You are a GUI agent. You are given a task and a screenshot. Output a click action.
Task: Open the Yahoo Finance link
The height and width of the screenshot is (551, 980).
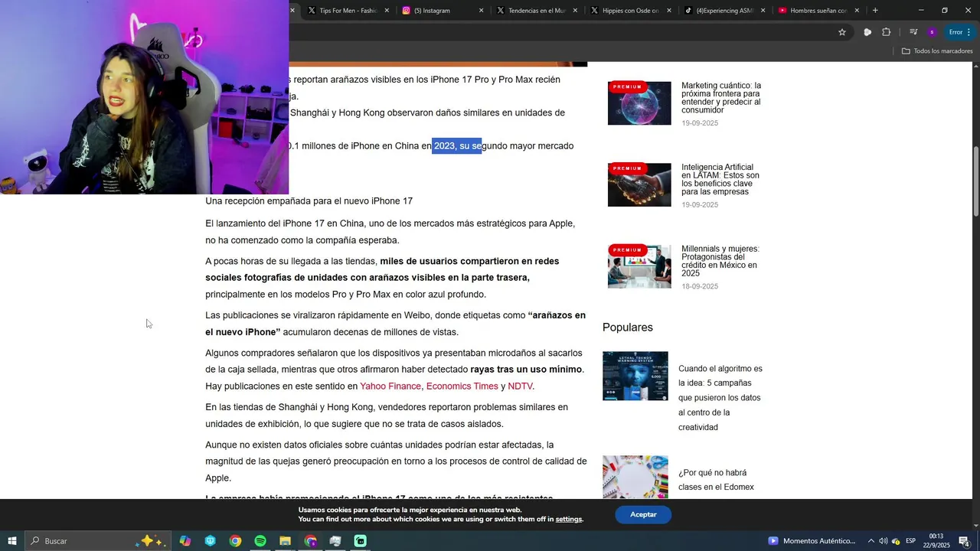coord(390,386)
